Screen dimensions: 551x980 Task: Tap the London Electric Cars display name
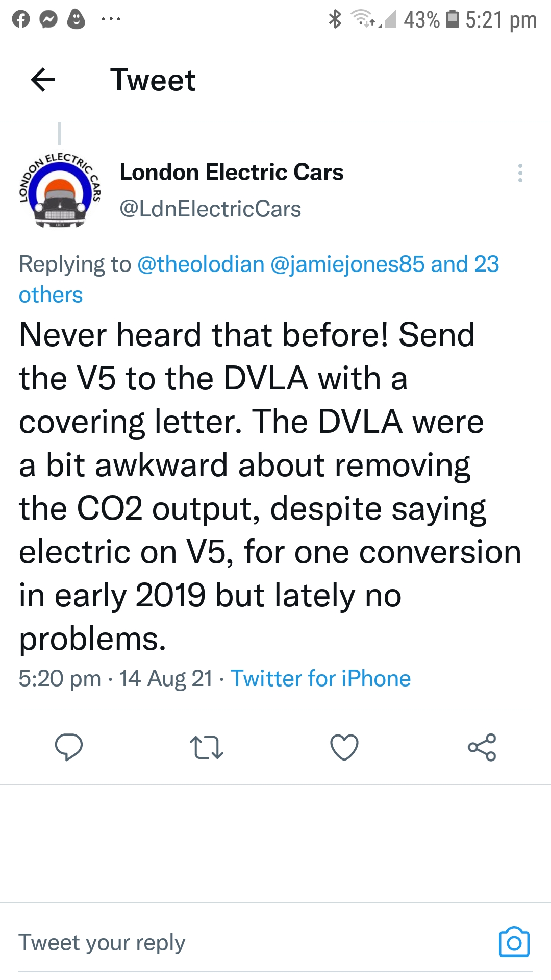pyautogui.click(x=232, y=173)
